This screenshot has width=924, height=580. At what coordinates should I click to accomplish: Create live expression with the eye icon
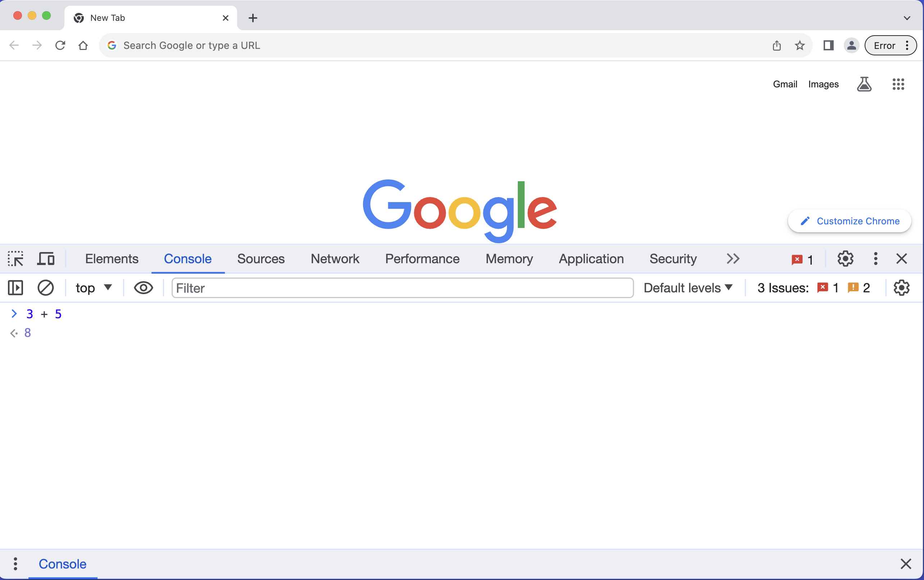[x=144, y=288]
